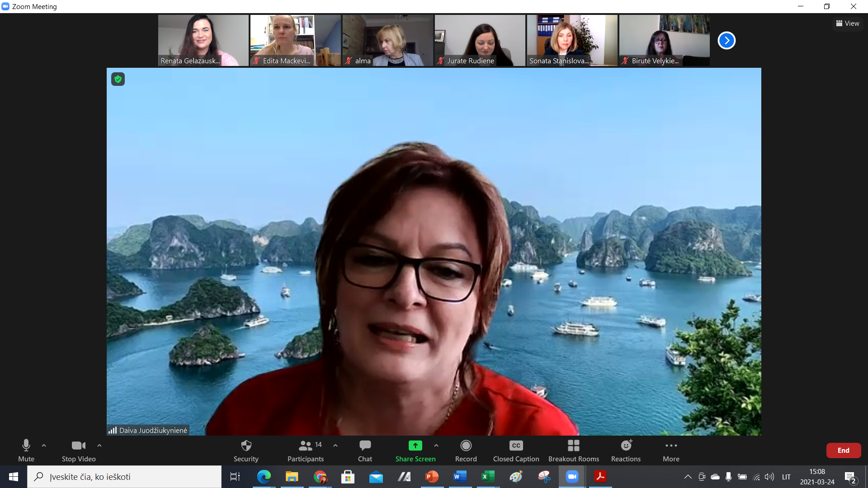Open File Explorer from taskbar
Viewport: 868px width, 488px height.
[x=292, y=477]
